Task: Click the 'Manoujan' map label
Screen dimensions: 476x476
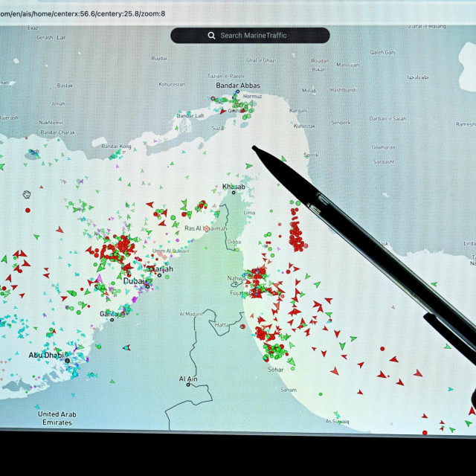Action: [x=348, y=65]
